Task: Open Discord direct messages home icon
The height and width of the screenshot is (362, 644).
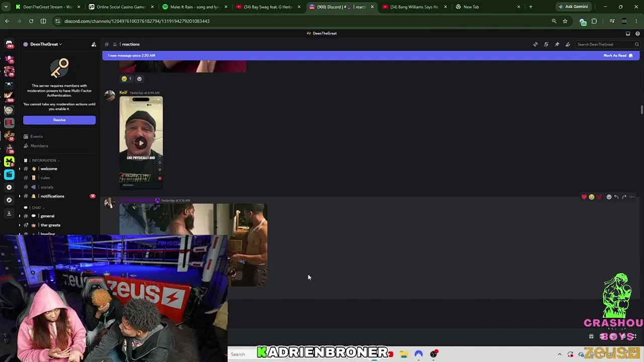Action: 9,44
